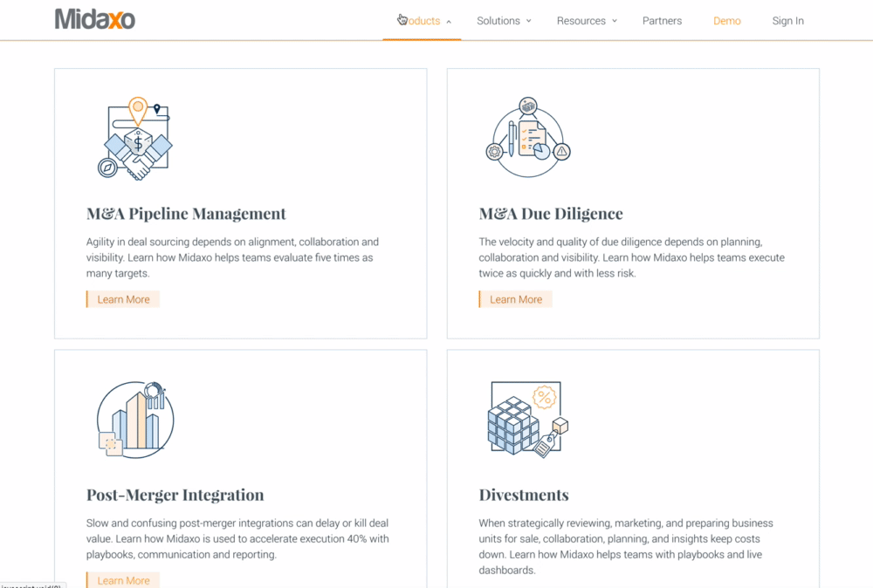Select the Products tab label
Screen dimensions: 873x588
(422, 21)
